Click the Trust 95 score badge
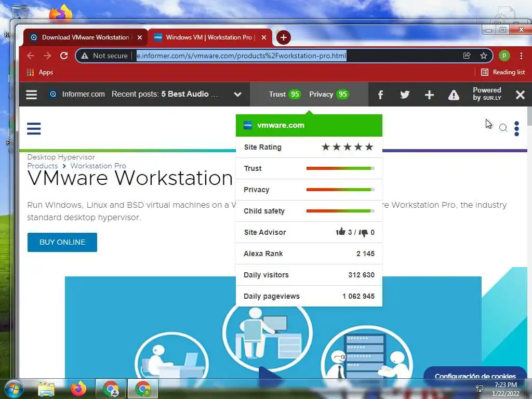Screen dimensions: 532x399 click(x=285, y=95)
